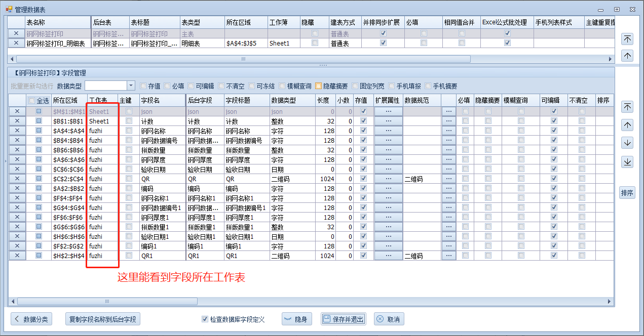Click the 复制字段名称到后台字段 button
Screen dimensions: 644x336
(103, 319)
